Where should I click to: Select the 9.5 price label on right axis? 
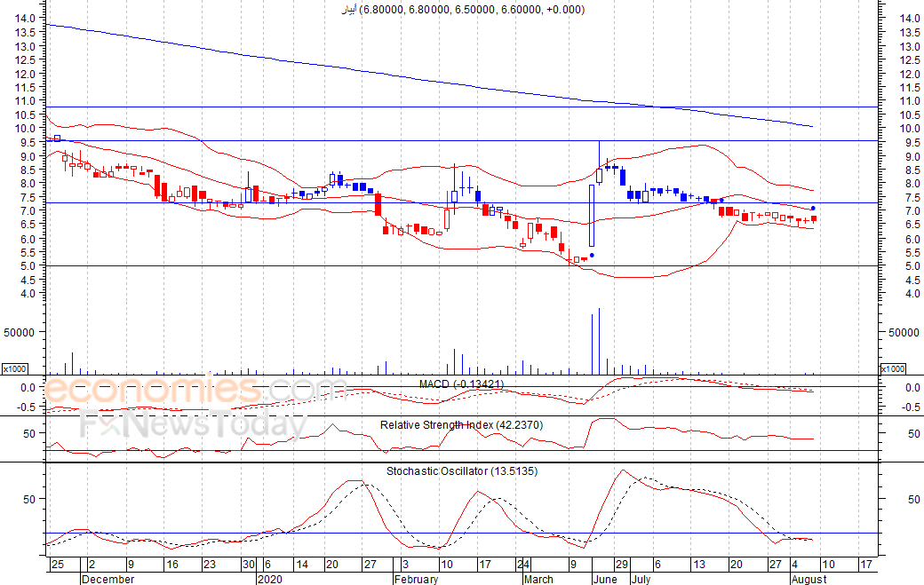[912, 142]
